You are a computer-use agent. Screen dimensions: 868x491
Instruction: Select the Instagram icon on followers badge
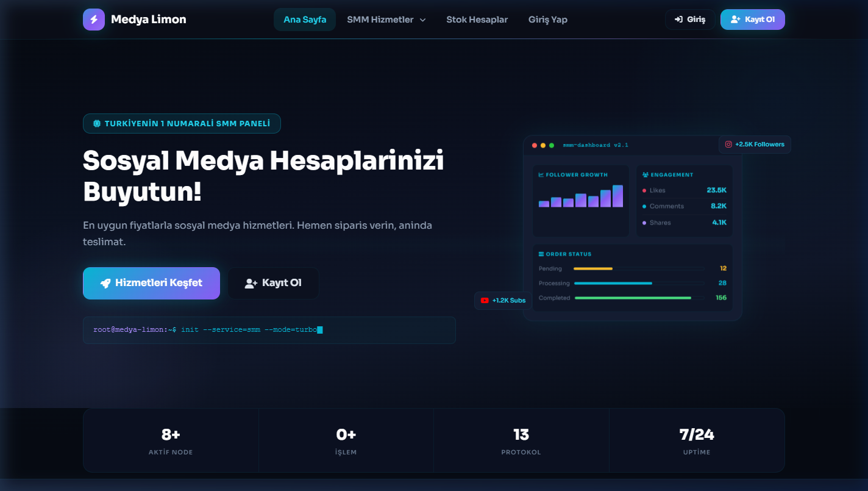coord(728,144)
